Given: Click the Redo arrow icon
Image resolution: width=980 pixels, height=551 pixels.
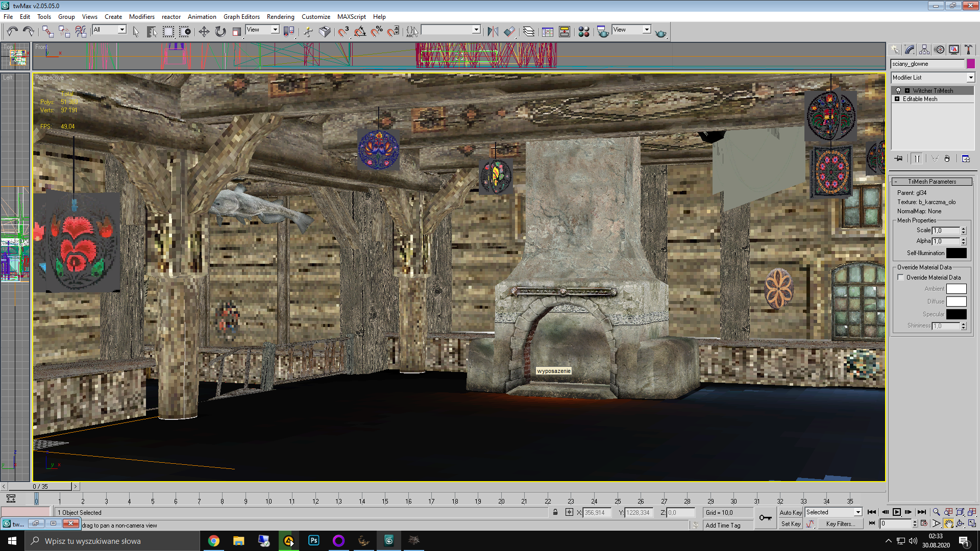Looking at the screenshot, I should coord(29,32).
